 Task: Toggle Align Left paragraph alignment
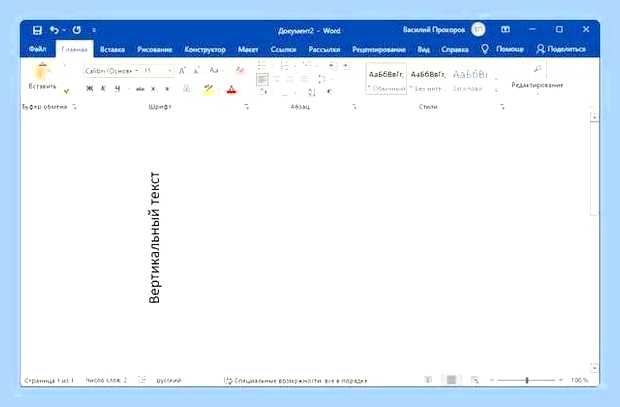pyautogui.click(x=262, y=80)
